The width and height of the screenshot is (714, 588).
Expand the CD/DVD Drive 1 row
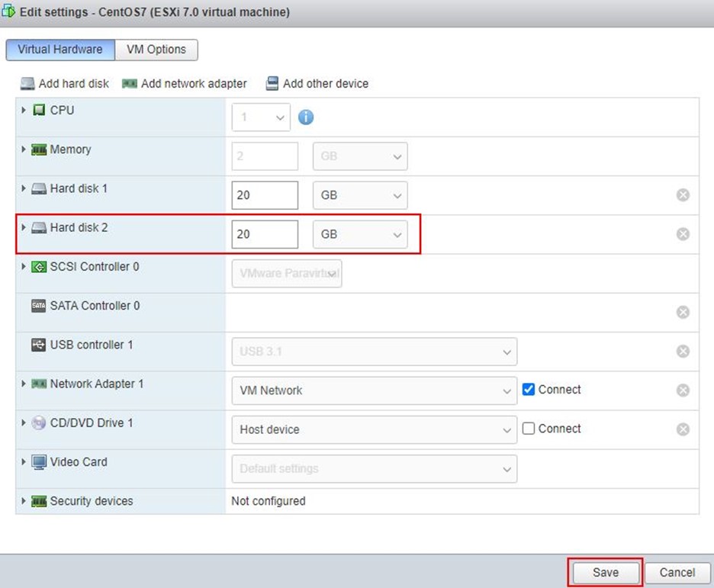[23, 423]
